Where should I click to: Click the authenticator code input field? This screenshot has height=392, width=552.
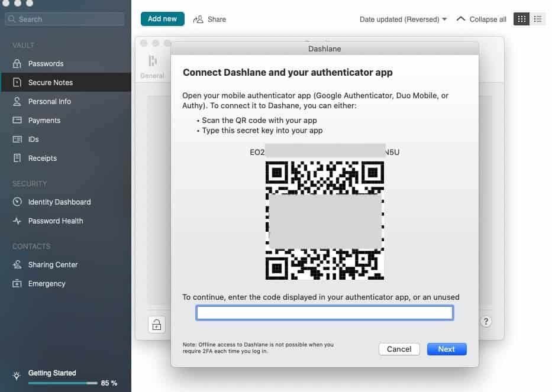(325, 313)
